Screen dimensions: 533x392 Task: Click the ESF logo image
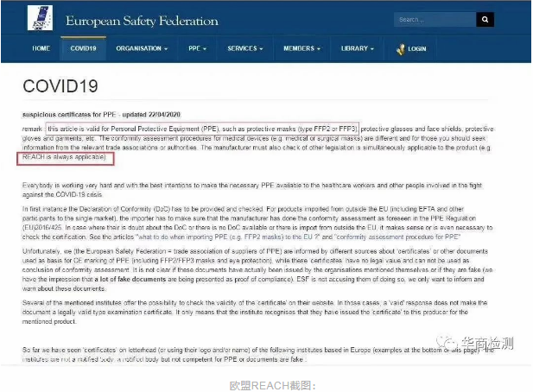pos(40,17)
